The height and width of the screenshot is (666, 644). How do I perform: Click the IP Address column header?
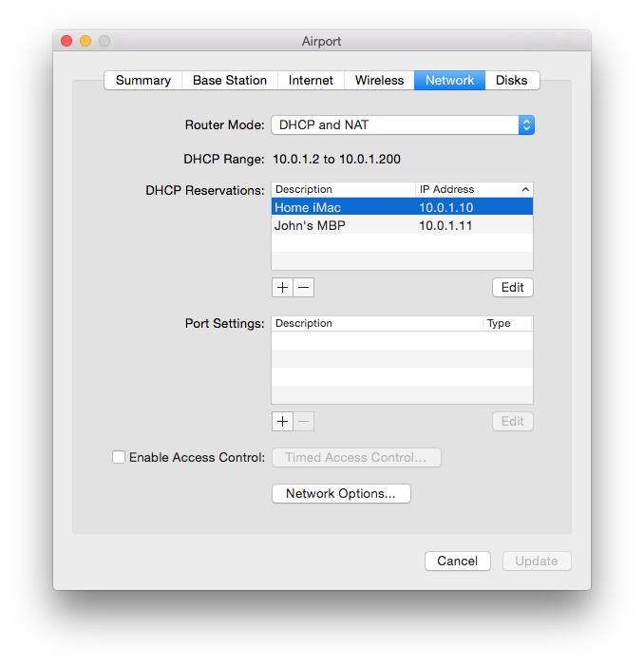pos(474,189)
